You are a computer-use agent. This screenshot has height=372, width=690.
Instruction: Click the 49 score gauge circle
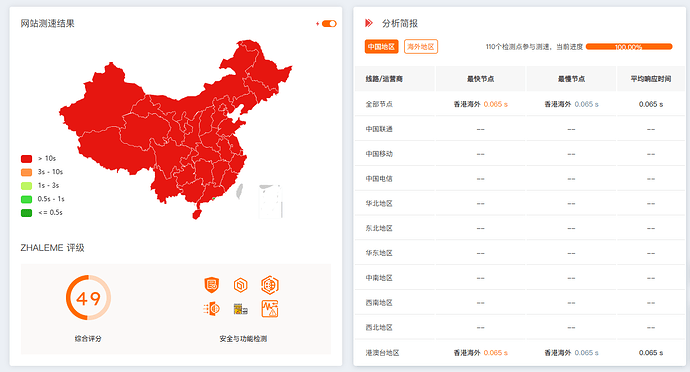88,298
